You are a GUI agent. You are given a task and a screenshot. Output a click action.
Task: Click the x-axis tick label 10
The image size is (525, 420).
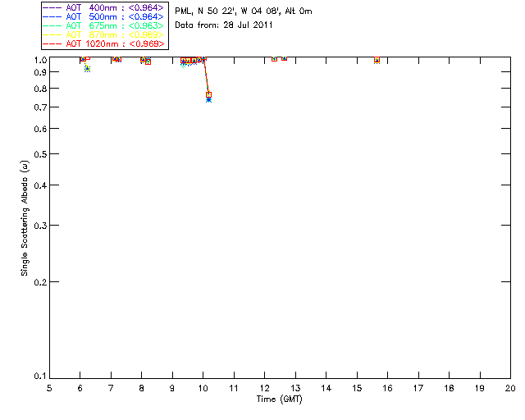203,388
